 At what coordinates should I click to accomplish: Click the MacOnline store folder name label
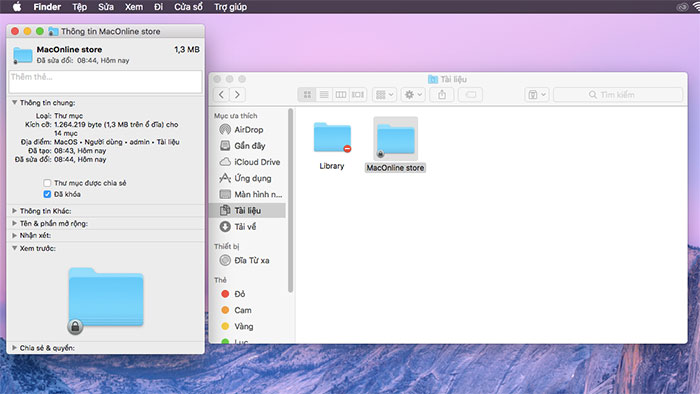point(395,168)
